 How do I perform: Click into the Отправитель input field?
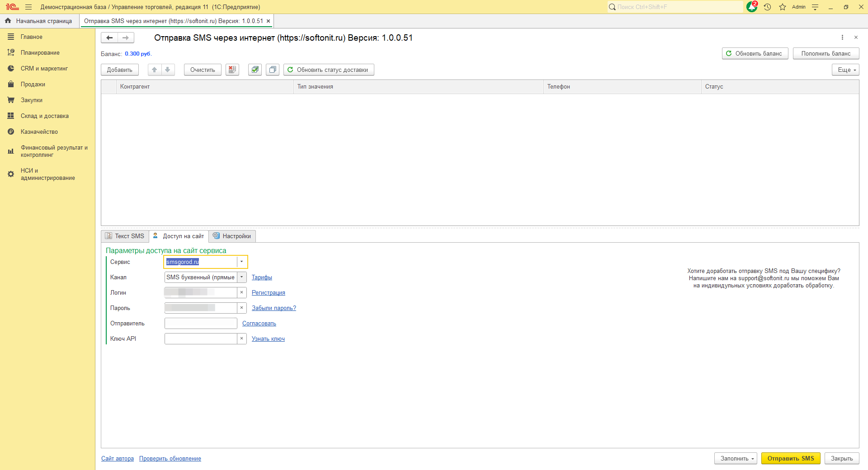pos(201,324)
